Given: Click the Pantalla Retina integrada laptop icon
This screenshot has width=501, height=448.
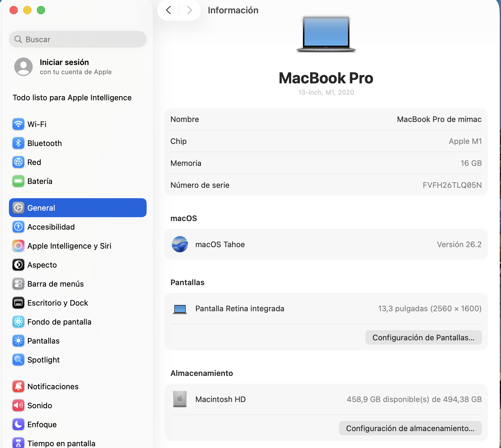Looking at the screenshot, I should click(180, 309).
